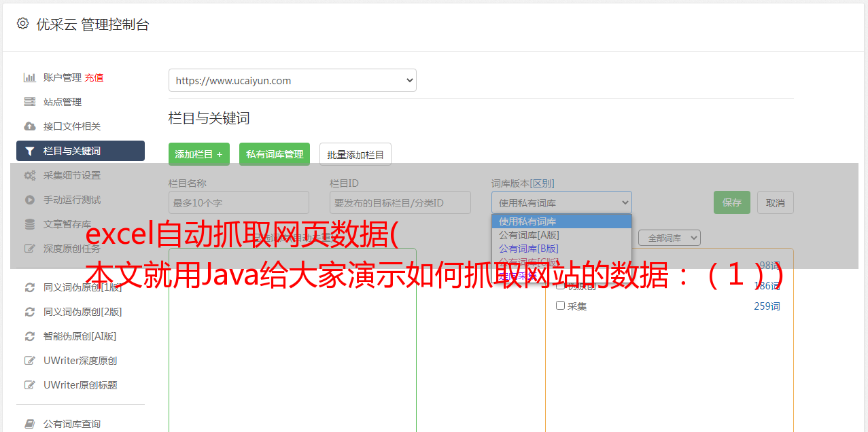The width and height of the screenshot is (868, 432).
Task: Click the 批量添加栏目 button
Action: pos(355,154)
